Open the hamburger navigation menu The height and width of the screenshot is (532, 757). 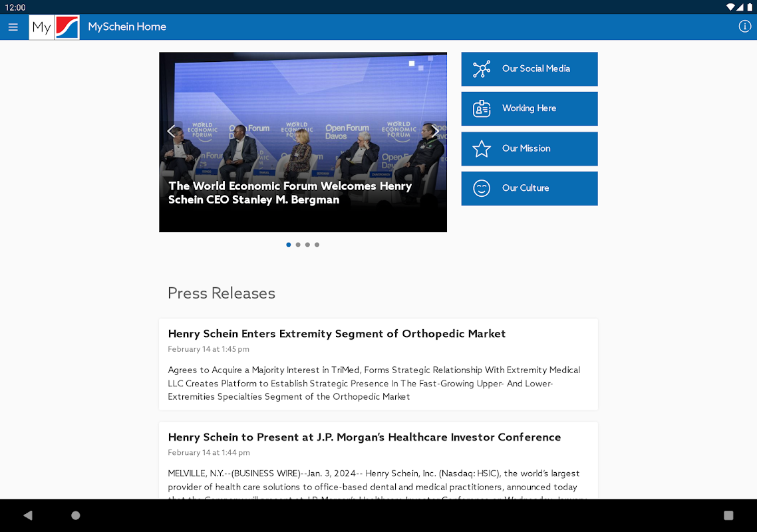13,27
